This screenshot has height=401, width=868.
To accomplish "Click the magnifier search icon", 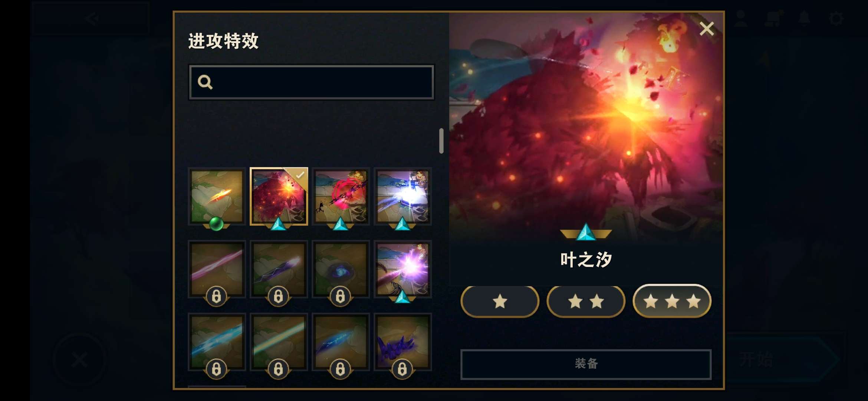I will (205, 82).
